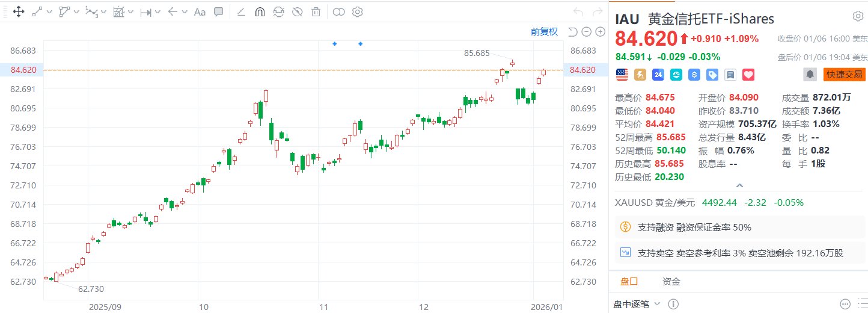Pick the text annotation tool
868x313 pixels.
click(x=200, y=11)
